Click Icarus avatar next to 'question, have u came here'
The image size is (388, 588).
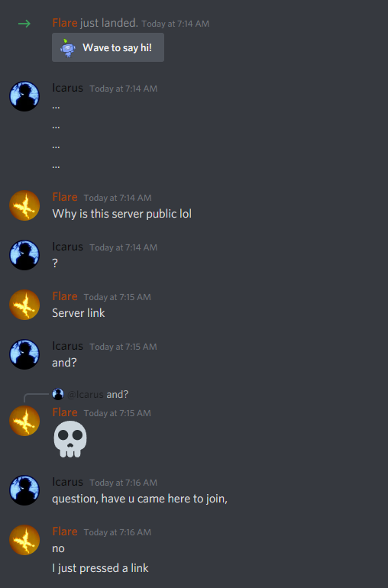[24, 490]
